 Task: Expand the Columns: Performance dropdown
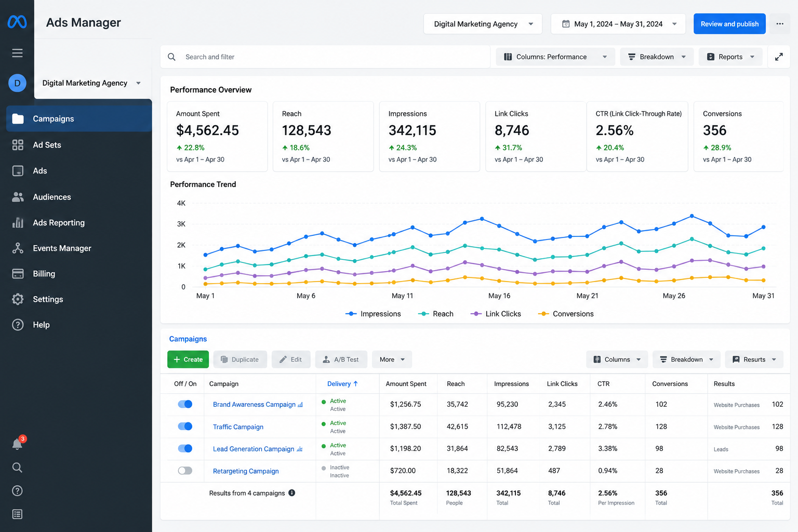[555, 57]
